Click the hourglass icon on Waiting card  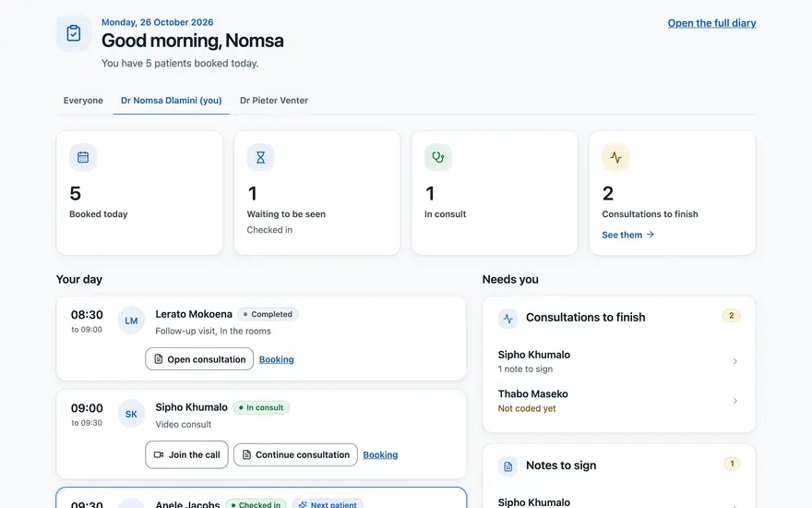260,157
